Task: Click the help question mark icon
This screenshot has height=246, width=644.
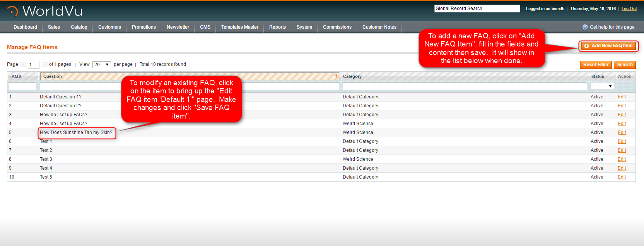Action: tap(585, 27)
